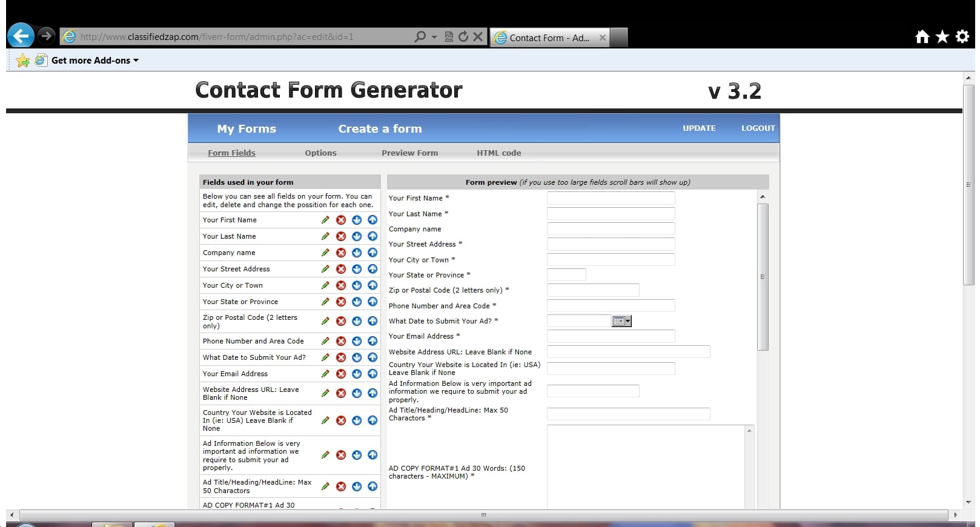
Task: Edit the Your First Name field pencil icon
Action: click(x=325, y=220)
